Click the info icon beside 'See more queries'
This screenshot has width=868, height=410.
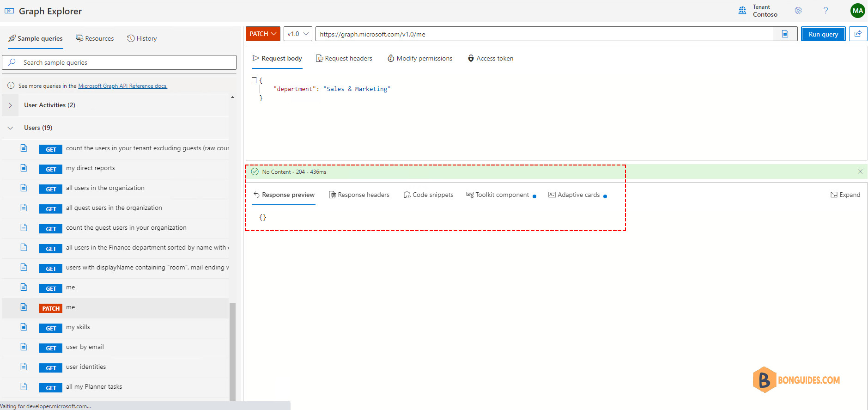coord(11,86)
